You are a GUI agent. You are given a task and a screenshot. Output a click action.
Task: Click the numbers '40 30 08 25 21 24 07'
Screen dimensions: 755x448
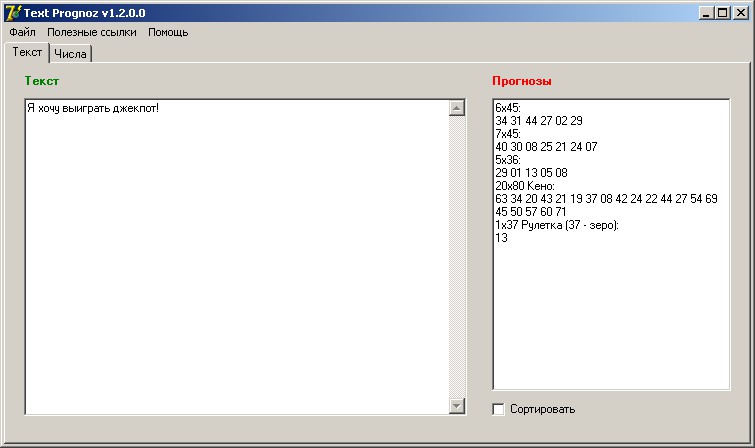[546, 147]
